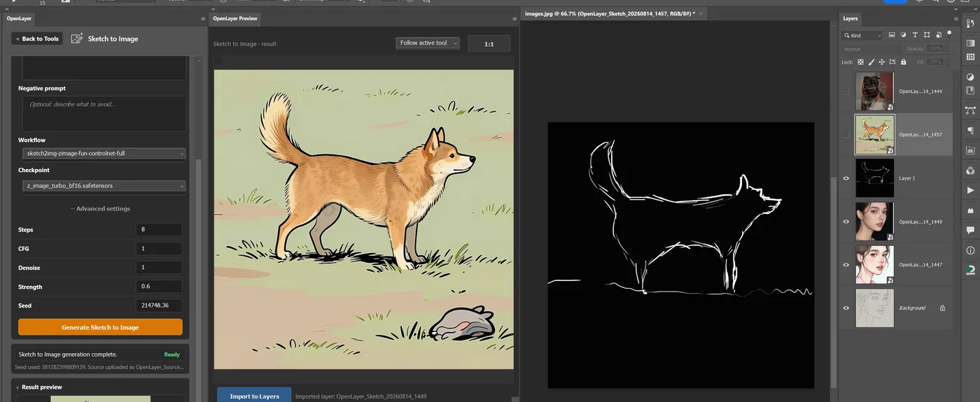980x402 pixels.
Task: Click the Sketch to Image tool icon
Action: [77, 38]
